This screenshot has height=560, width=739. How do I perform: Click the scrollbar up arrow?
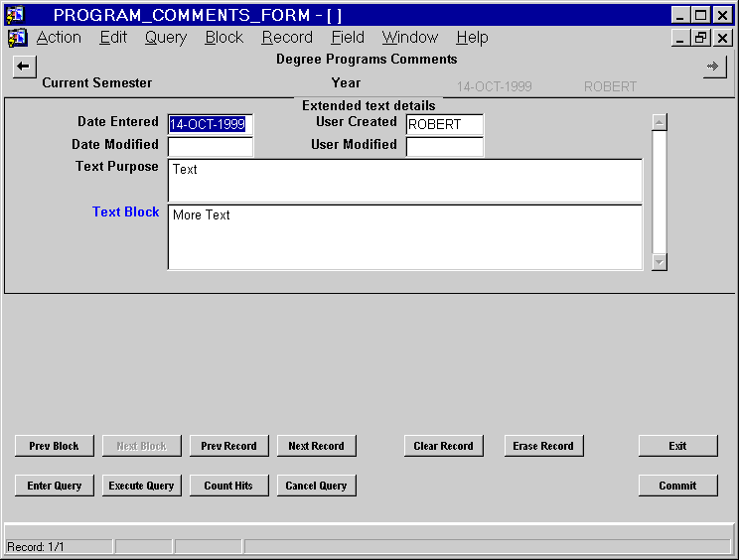pos(660,122)
